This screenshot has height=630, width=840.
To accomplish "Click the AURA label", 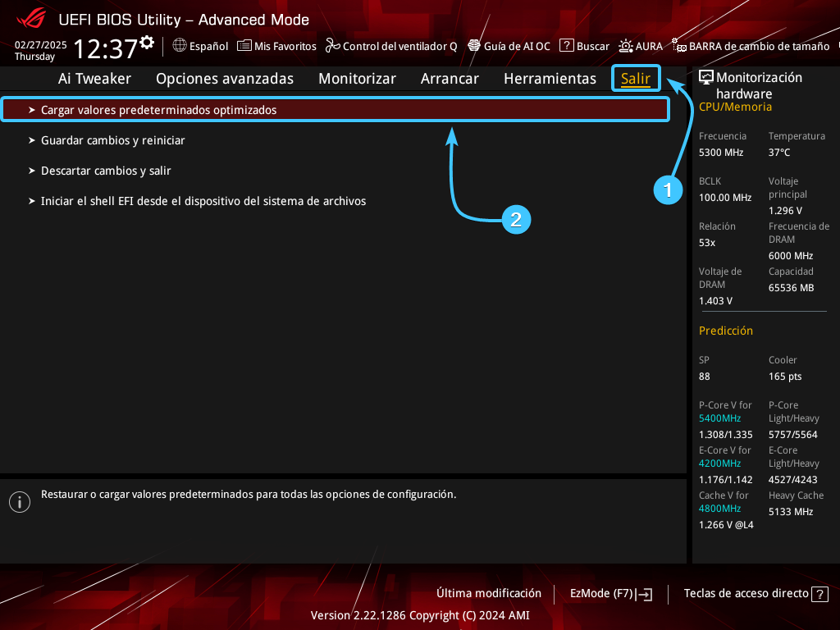I will 649,46.
